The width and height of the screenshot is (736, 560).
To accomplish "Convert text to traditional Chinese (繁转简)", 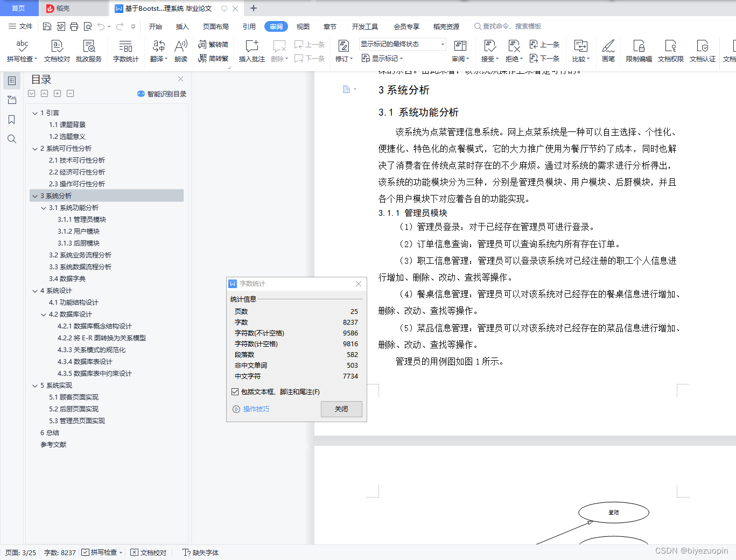I will 213,45.
